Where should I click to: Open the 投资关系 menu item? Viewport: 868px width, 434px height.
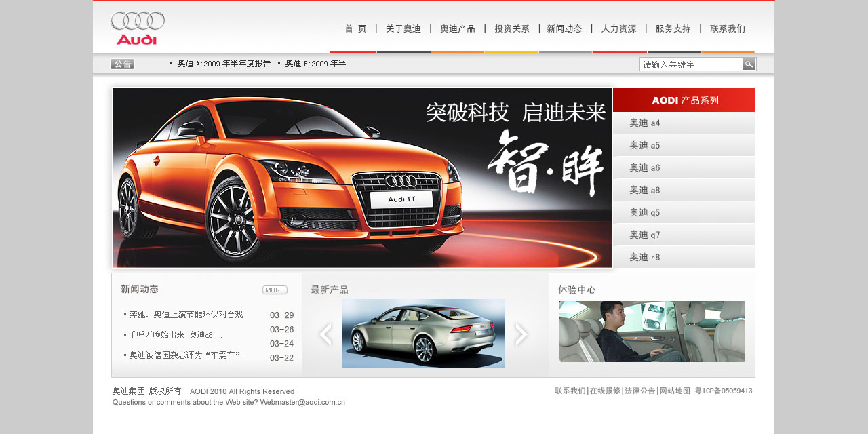pyautogui.click(x=512, y=28)
